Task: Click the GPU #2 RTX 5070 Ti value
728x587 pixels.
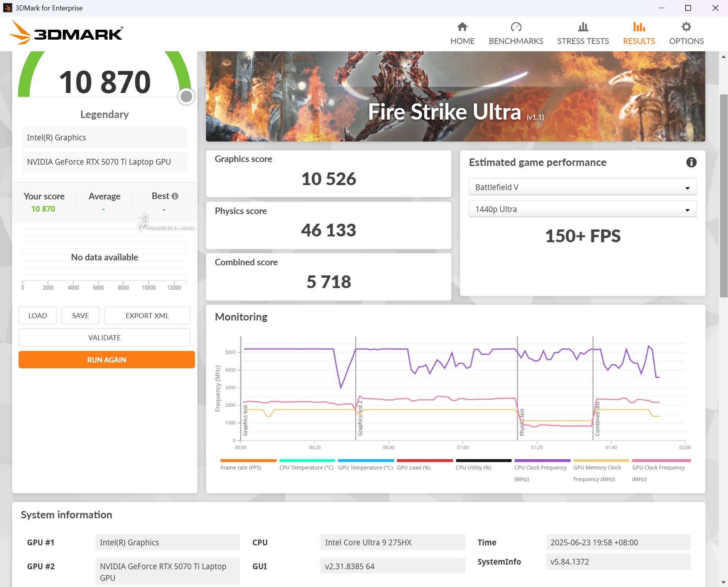Action: point(167,572)
